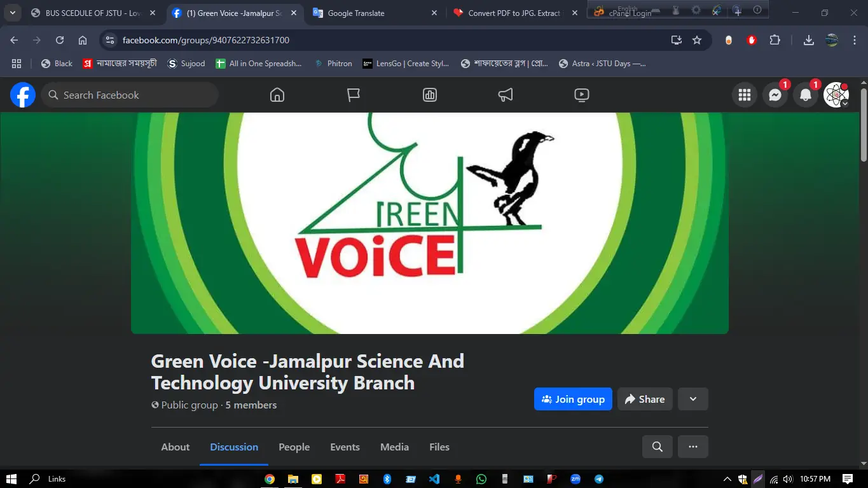
Task: Focus the Search Facebook input field
Action: (130, 95)
